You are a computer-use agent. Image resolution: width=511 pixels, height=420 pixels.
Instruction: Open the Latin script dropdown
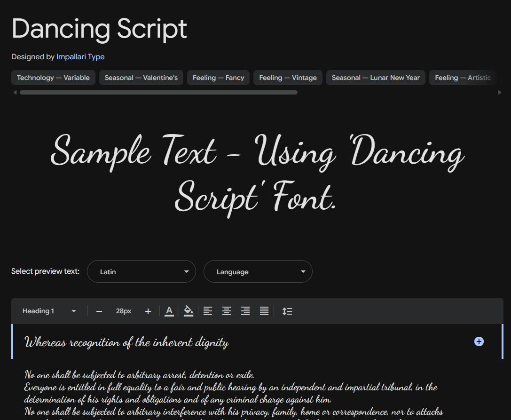pyautogui.click(x=142, y=271)
